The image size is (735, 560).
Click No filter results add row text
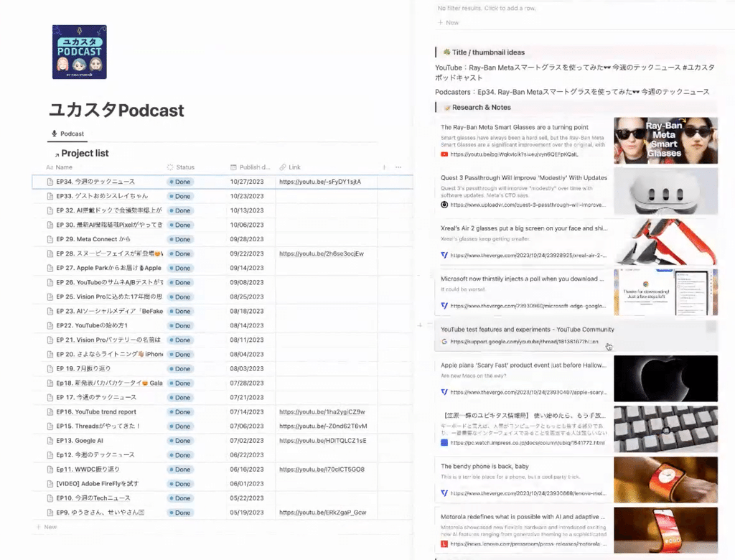tap(486, 8)
